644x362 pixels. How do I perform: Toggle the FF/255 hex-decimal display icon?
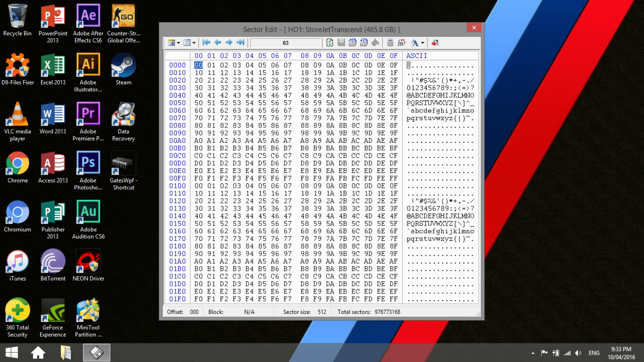click(402, 42)
